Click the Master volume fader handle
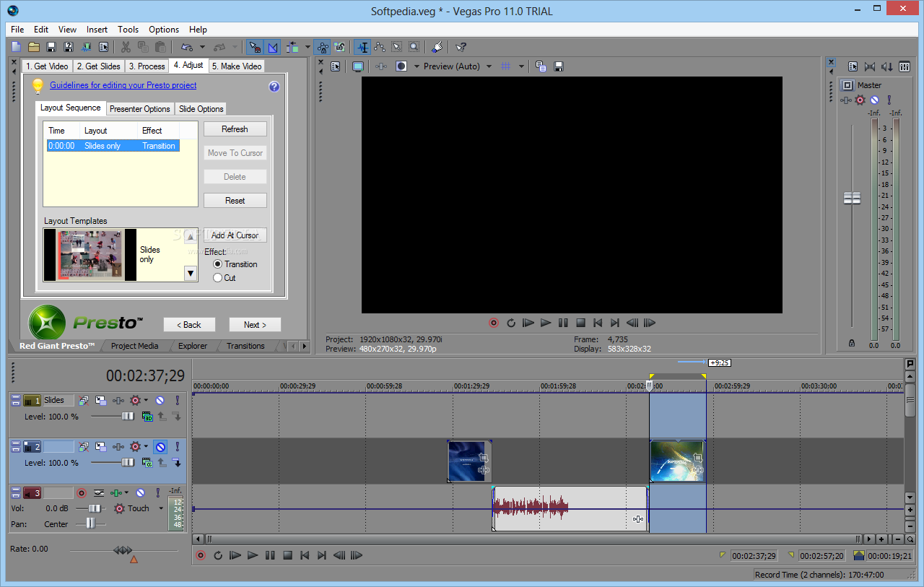This screenshot has width=924, height=587. [x=853, y=198]
